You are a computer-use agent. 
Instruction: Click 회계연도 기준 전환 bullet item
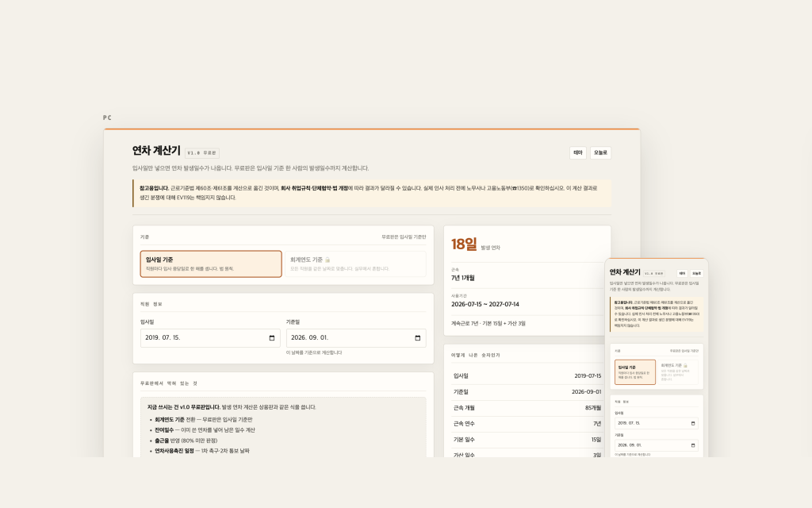pyautogui.click(x=204, y=420)
